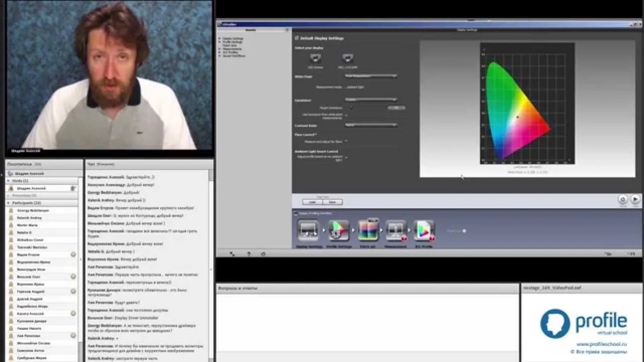The width and height of the screenshot is (644, 362).
Task: Click the round Home button beside Next
Action: (x=623, y=199)
